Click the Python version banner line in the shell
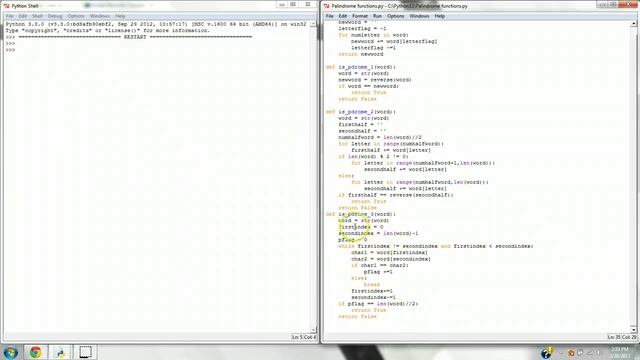Image resolution: width=640 pixels, height=360 pixels. pyautogui.click(x=156, y=24)
